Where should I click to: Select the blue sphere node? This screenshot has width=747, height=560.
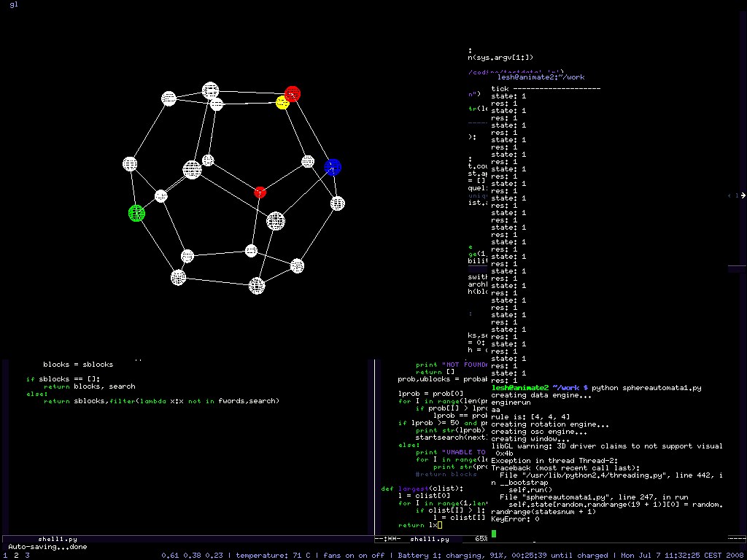pyautogui.click(x=333, y=167)
